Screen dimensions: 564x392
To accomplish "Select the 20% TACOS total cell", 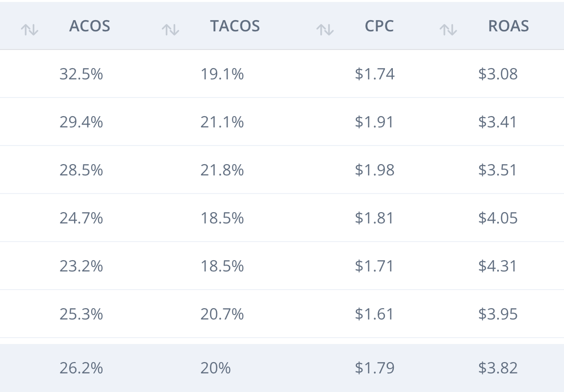I will pos(215,368).
